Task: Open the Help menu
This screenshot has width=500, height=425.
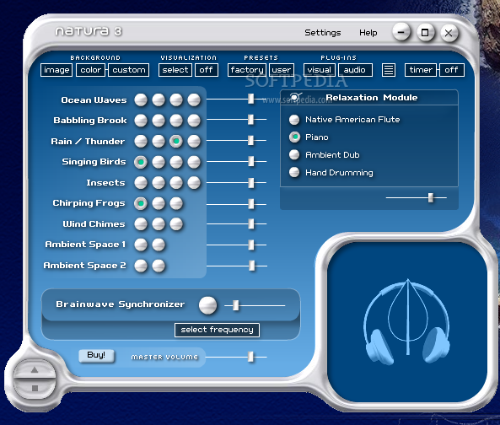Action: [368, 33]
